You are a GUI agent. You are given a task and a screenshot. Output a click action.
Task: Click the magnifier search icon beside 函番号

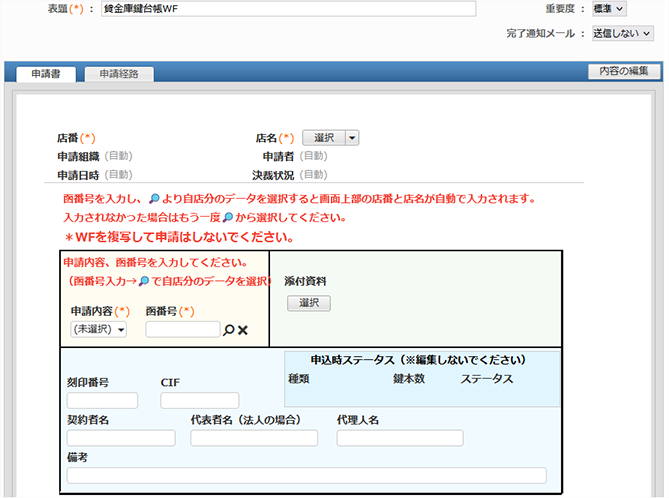[228, 330]
